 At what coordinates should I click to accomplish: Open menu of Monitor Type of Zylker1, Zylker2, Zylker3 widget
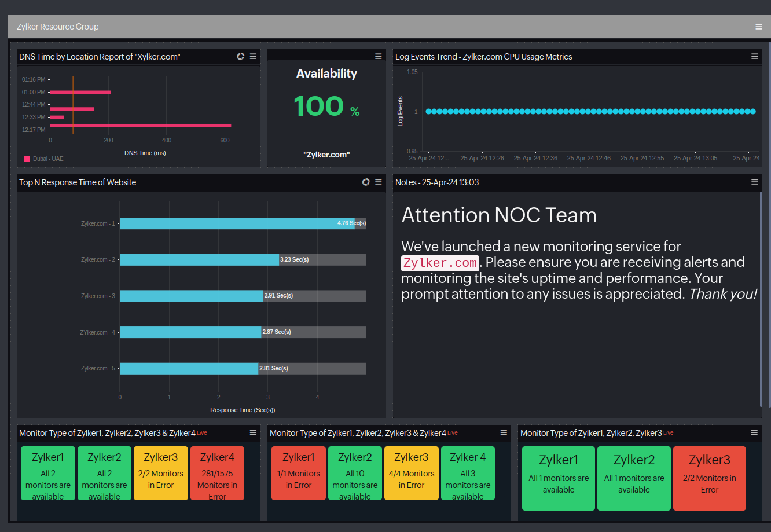click(754, 432)
